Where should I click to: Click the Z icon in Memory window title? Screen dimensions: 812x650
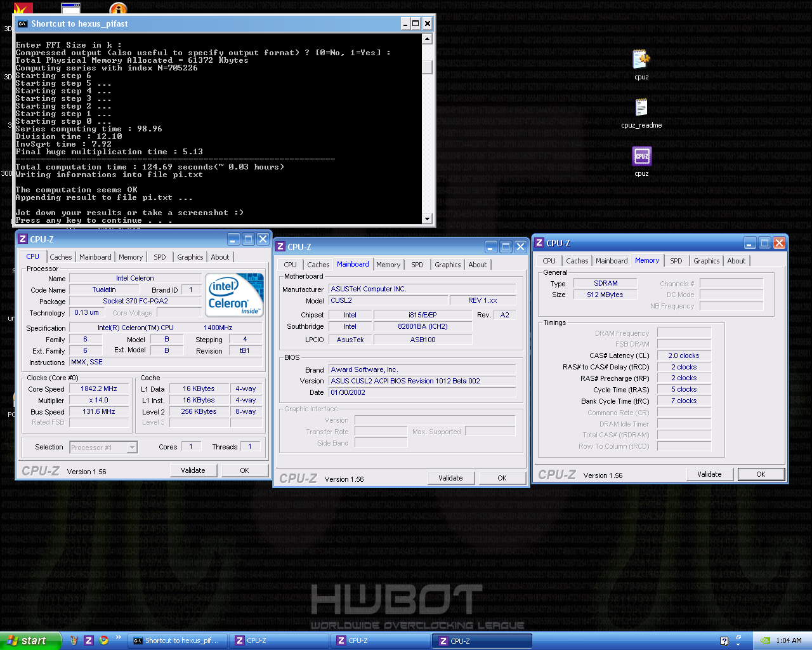[x=539, y=243]
